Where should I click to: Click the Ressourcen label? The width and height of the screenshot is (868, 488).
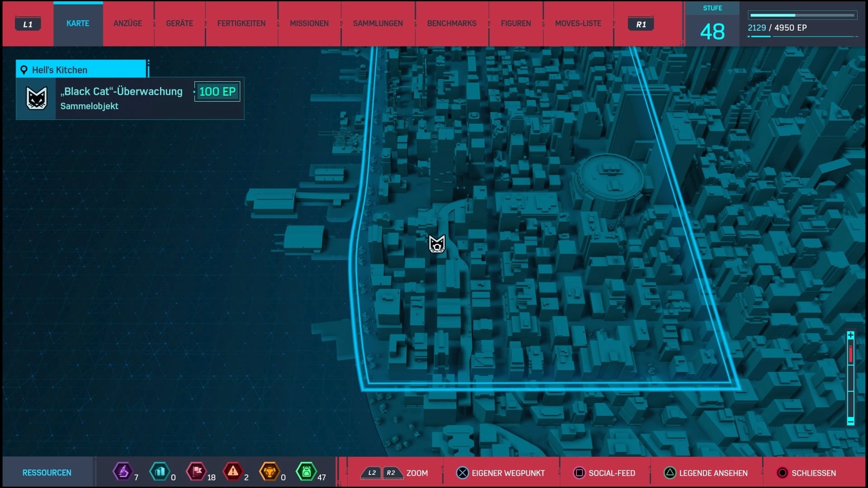coord(47,473)
